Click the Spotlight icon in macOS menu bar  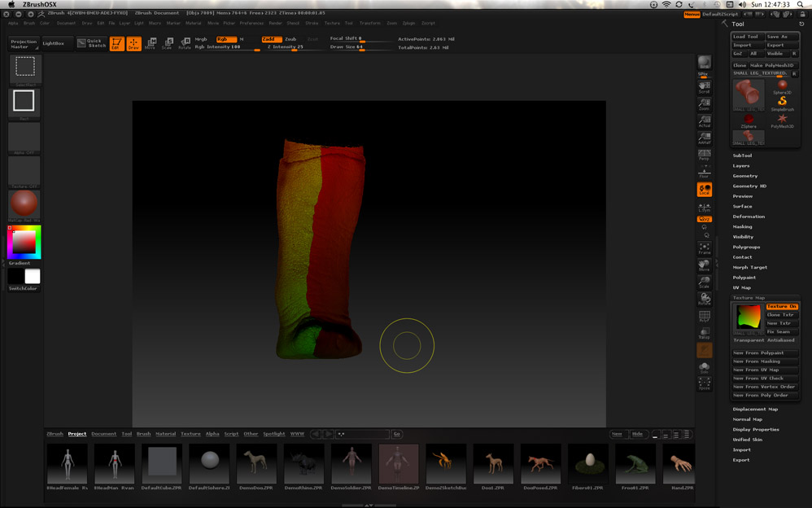point(800,4)
